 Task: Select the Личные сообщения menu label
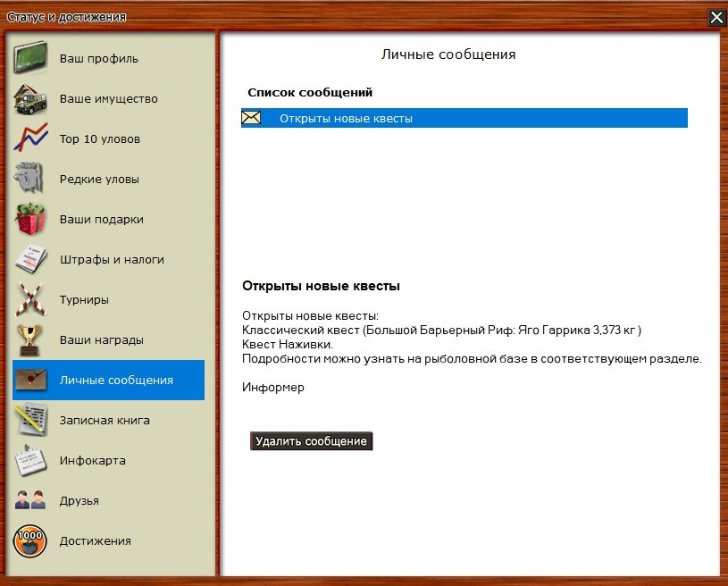pos(116,381)
